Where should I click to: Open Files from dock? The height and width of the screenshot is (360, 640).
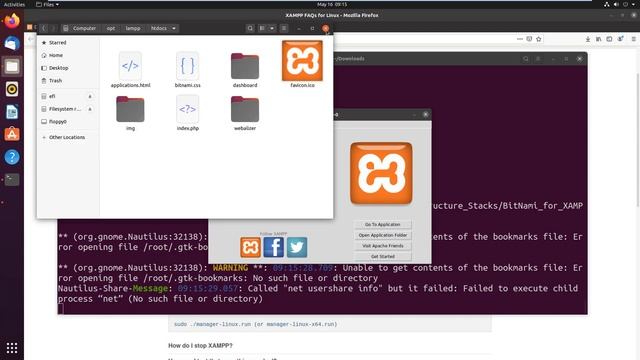12,67
